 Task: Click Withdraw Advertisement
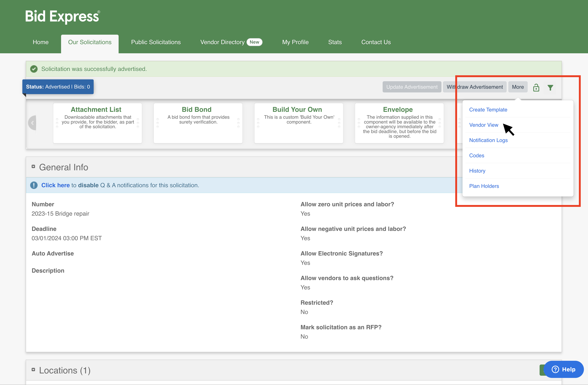[x=475, y=87]
